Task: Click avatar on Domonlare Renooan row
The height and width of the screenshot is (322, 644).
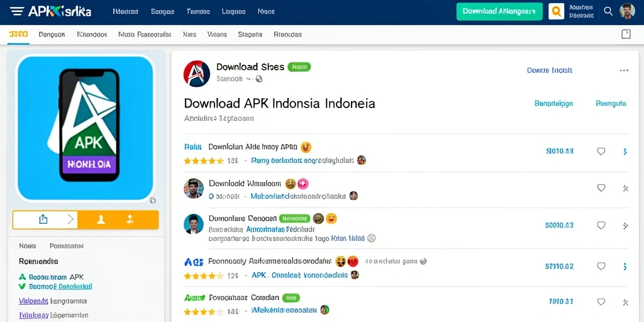Action: pos(194,224)
